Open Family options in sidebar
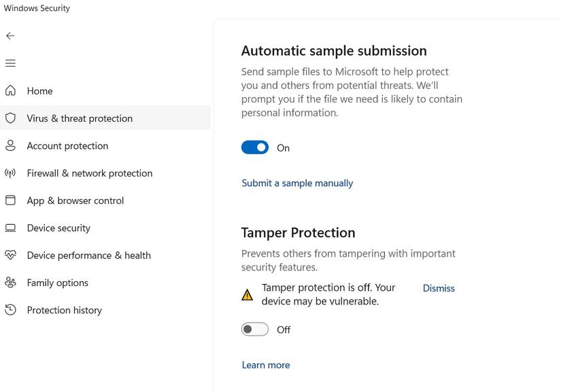The height and width of the screenshot is (392, 561). tap(58, 283)
